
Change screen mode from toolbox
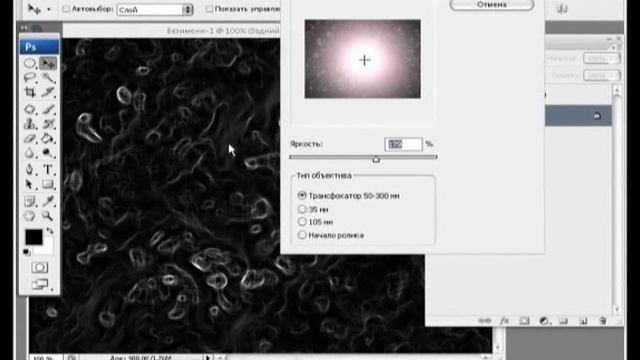(x=40, y=284)
